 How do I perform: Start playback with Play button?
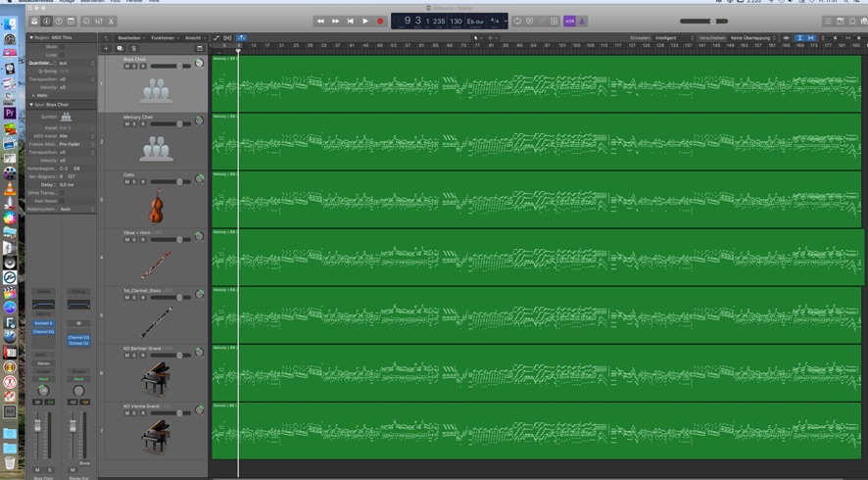coord(365,21)
